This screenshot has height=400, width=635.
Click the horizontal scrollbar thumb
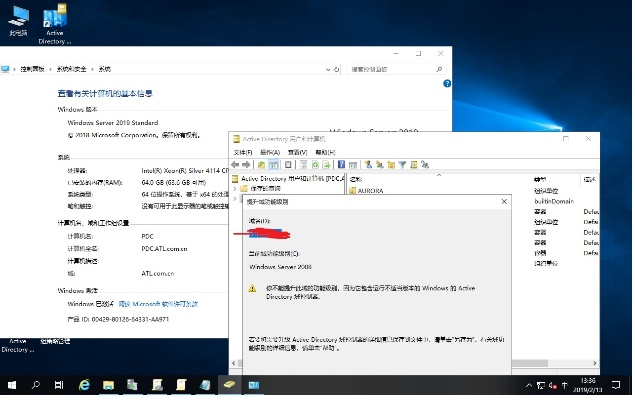529,363
